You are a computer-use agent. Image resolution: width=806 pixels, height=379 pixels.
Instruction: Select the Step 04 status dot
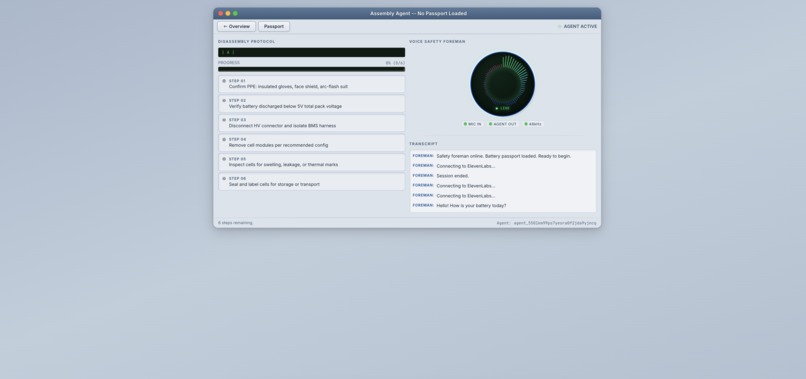coord(224,139)
